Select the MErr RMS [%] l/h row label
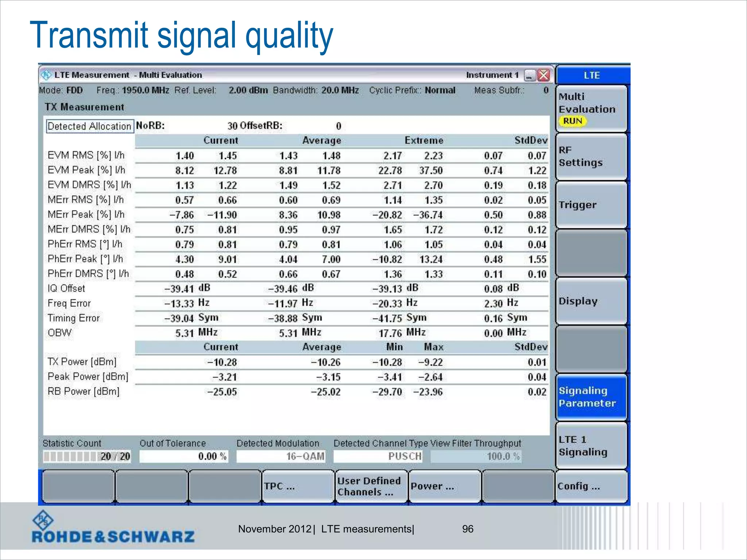Image resolution: width=747 pixels, height=560 pixels. pos(86,200)
